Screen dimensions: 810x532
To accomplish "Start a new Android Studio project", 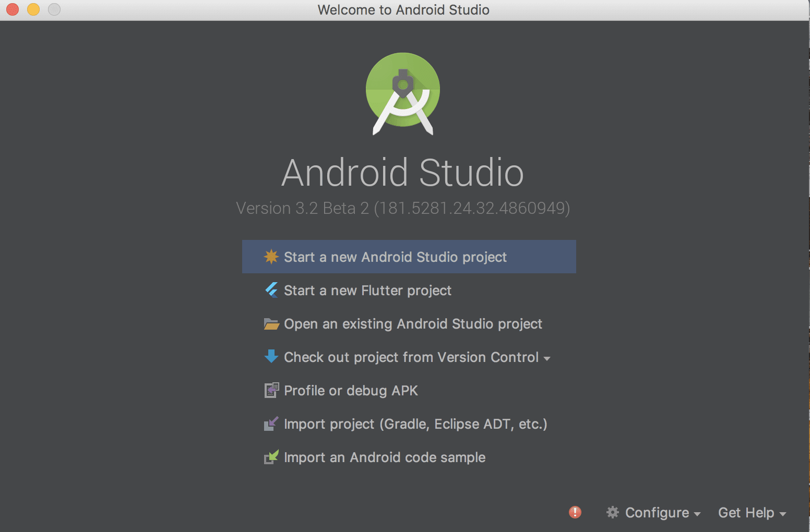I will coord(409,257).
